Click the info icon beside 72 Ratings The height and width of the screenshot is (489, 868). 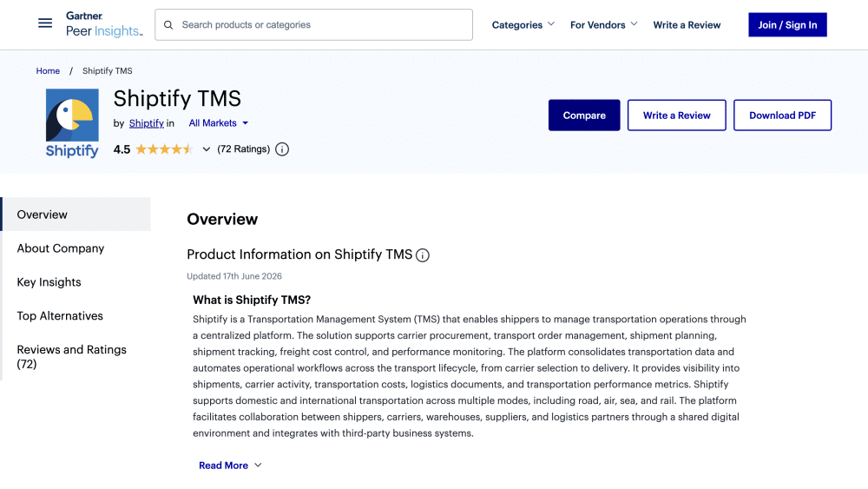click(282, 149)
